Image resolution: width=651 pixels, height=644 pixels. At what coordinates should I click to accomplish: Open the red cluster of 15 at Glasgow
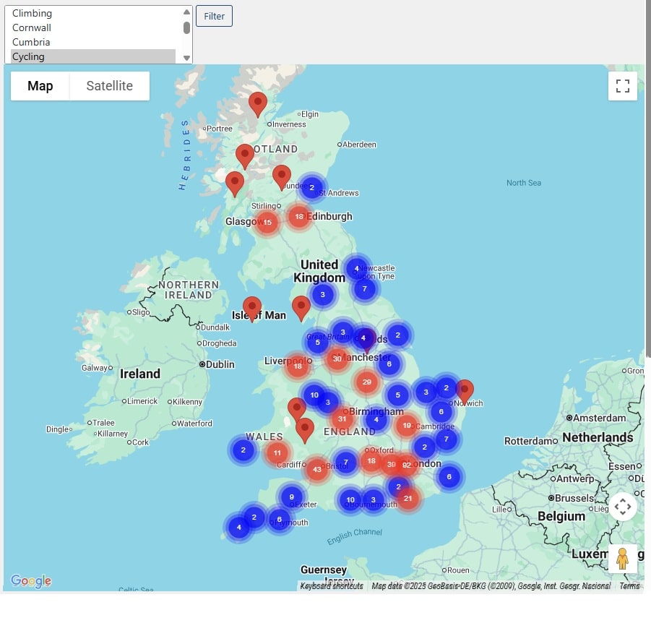[267, 223]
